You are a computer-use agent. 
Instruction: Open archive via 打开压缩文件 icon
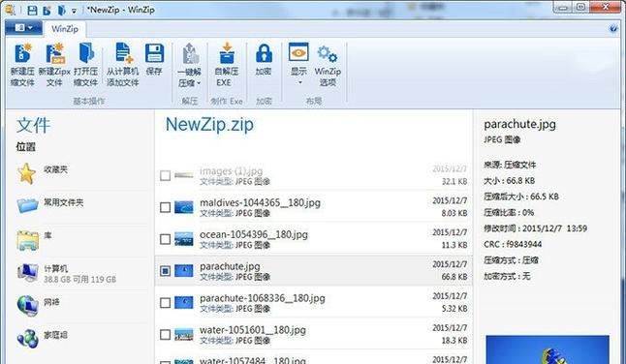click(86, 53)
